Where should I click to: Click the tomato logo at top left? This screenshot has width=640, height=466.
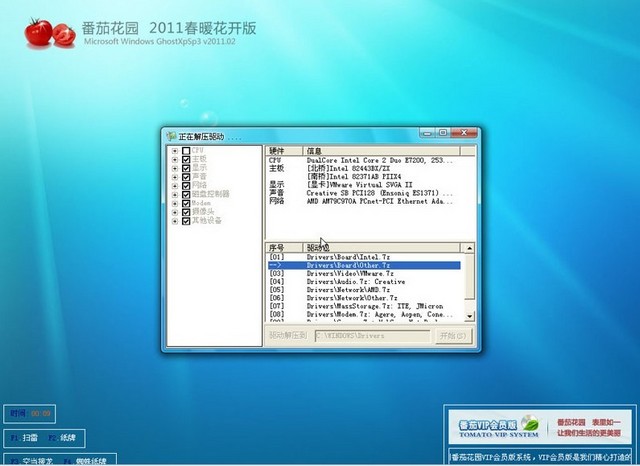click(50, 33)
